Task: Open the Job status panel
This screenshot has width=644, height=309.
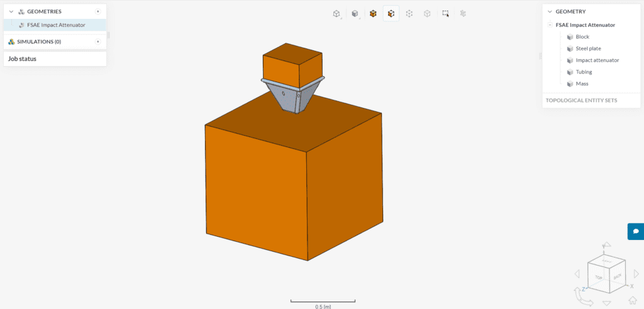Action: coord(23,58)
